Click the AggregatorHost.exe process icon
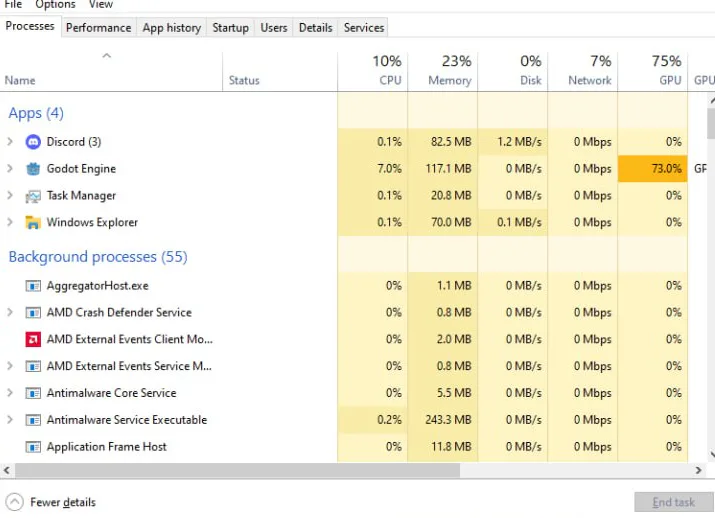Image resolution: width=715 pixels, height=518 pixels. tap(33, 286)
